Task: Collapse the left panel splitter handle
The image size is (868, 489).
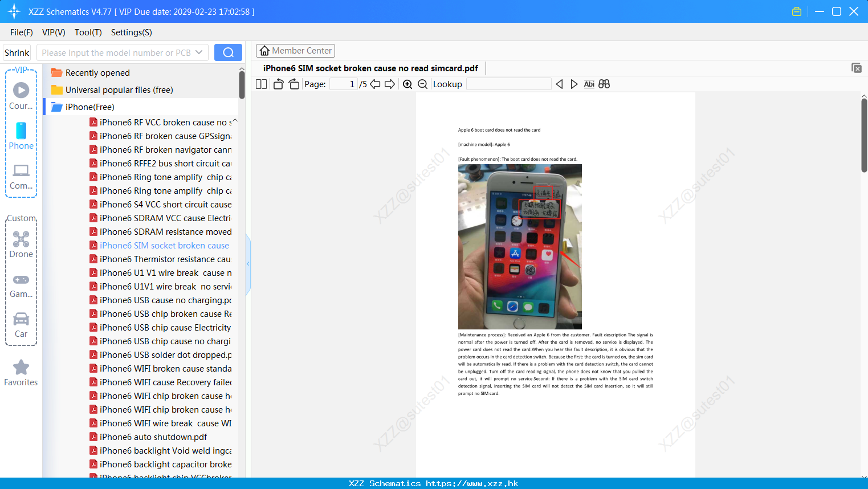Action: pyautogui.click(x=248, y=264)
